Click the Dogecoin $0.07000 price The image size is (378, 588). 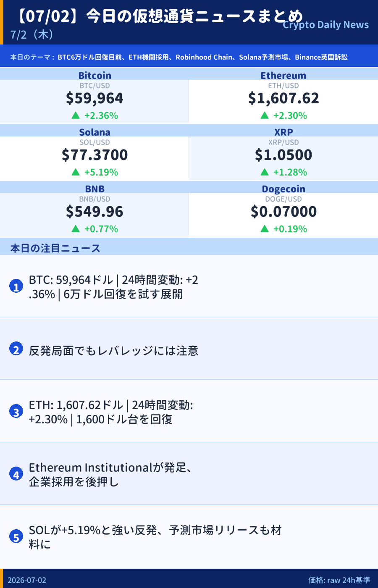(283, 212)
